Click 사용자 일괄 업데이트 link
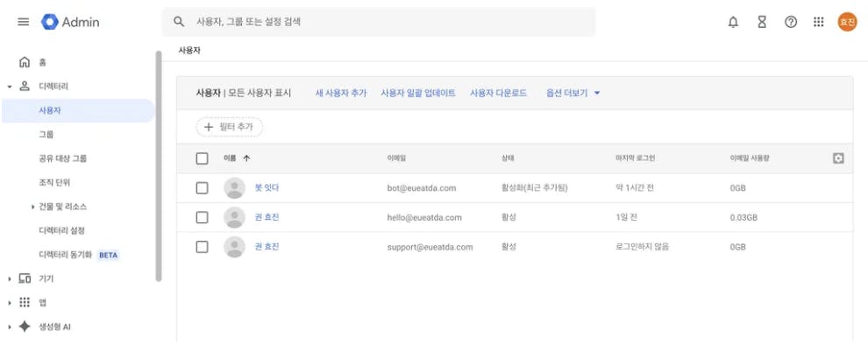This screenshot has width=868, height=352. 418,94
